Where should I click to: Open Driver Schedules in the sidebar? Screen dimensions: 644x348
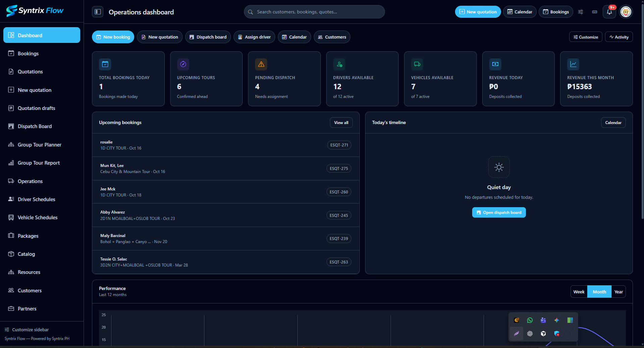(x=42, y=199)
